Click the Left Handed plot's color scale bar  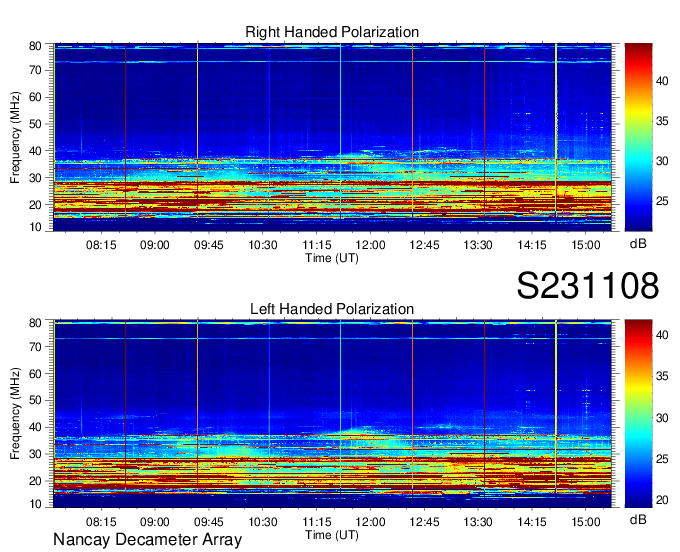tap(638, 414)
